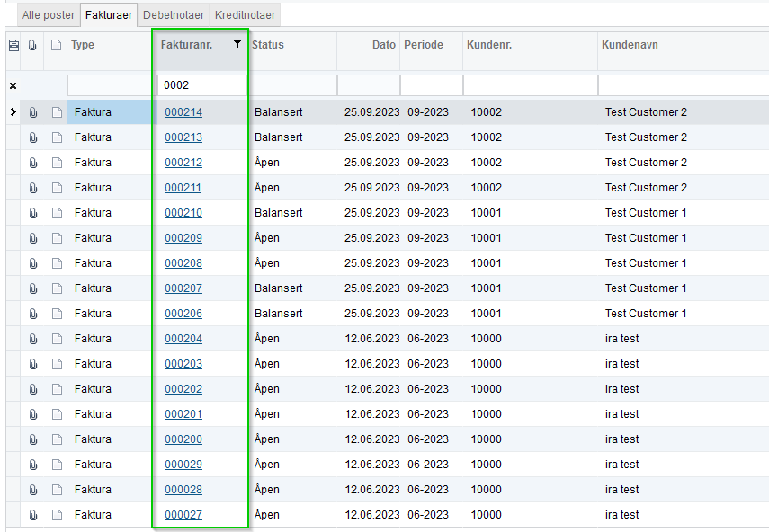Clear filters with the X icon

point(13,85)
